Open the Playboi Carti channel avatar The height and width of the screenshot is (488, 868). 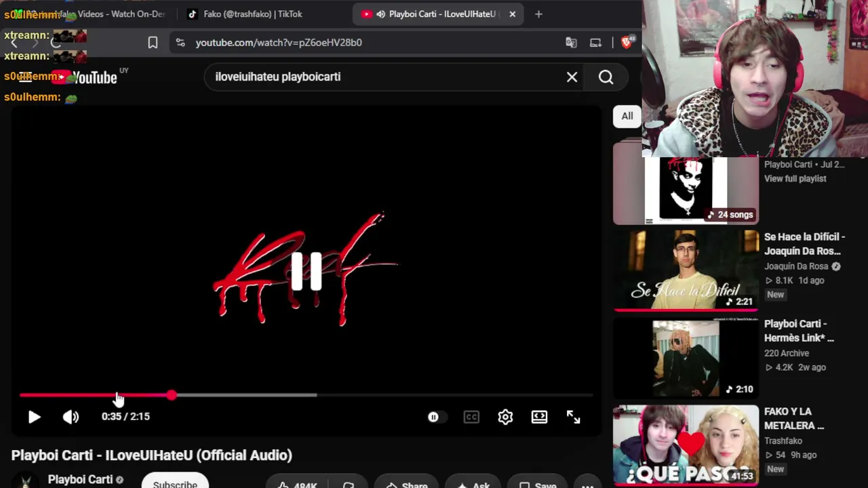click(26, 481)
